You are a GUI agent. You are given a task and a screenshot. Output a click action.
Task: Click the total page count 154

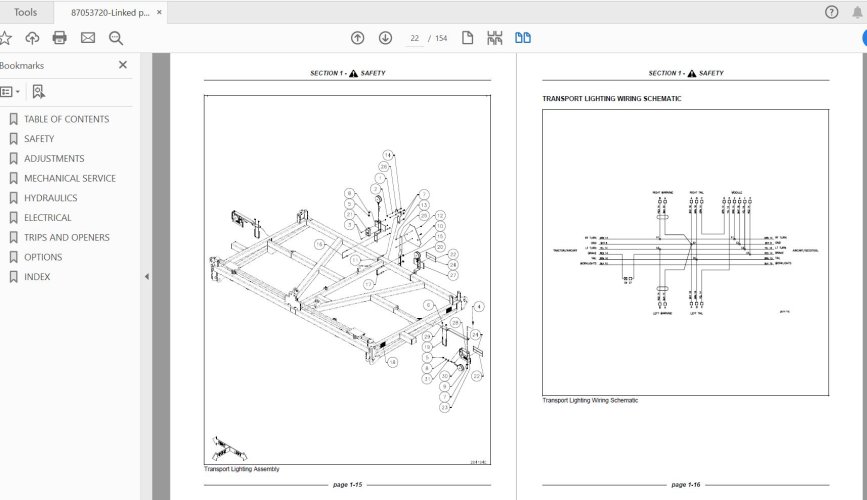[x=441, y=38]
